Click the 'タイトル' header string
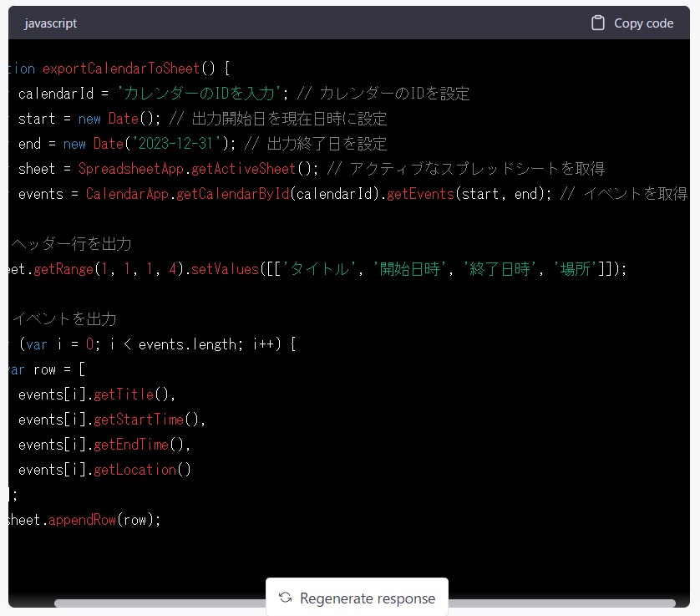The image size is (700, 616). [319, 269]
